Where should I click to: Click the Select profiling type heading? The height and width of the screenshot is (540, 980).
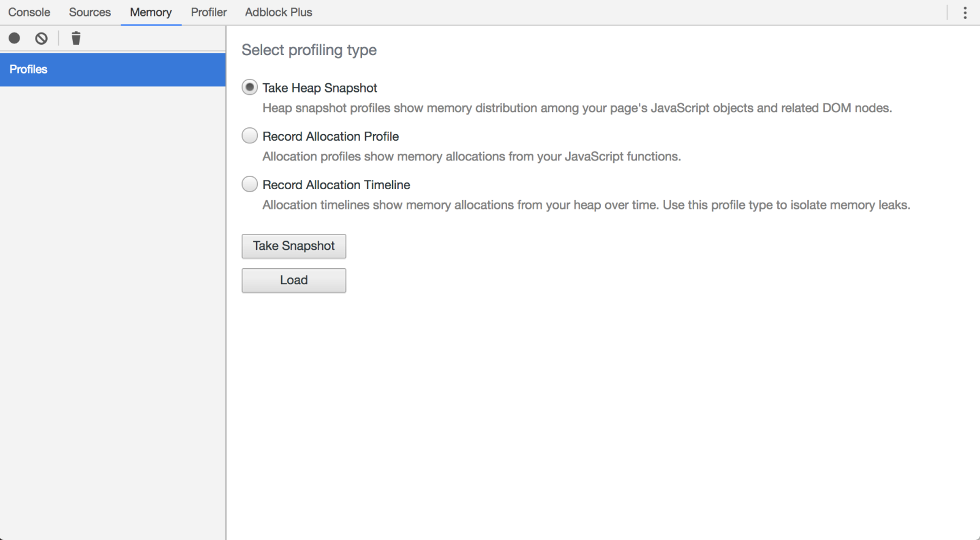(309, 50)
